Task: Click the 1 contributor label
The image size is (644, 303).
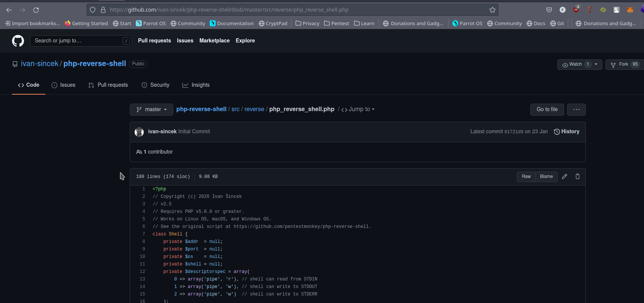Action: tap(155, 152)
